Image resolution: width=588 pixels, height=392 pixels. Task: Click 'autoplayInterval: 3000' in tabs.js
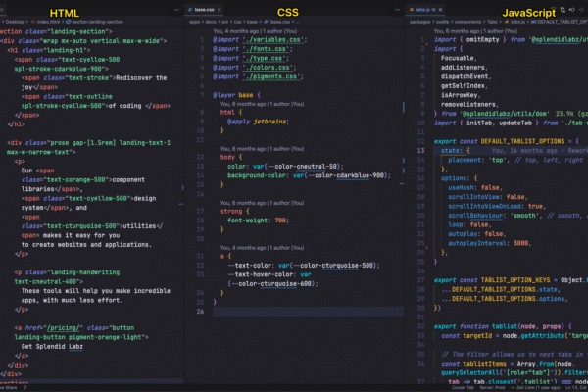click(x=488, y=243)
